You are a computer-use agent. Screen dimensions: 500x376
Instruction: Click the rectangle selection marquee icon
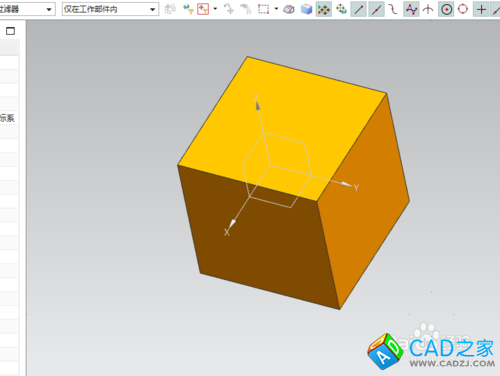(x=263, y=9)
